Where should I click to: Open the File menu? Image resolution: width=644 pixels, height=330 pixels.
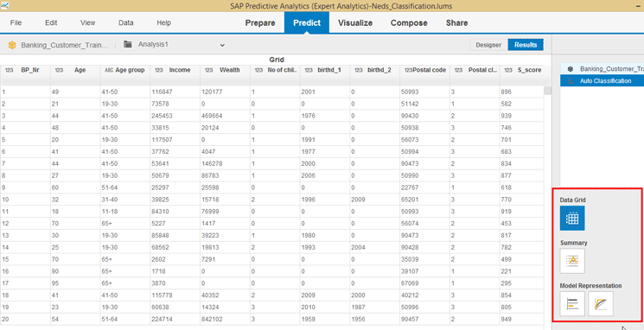[x=16, y=23]
